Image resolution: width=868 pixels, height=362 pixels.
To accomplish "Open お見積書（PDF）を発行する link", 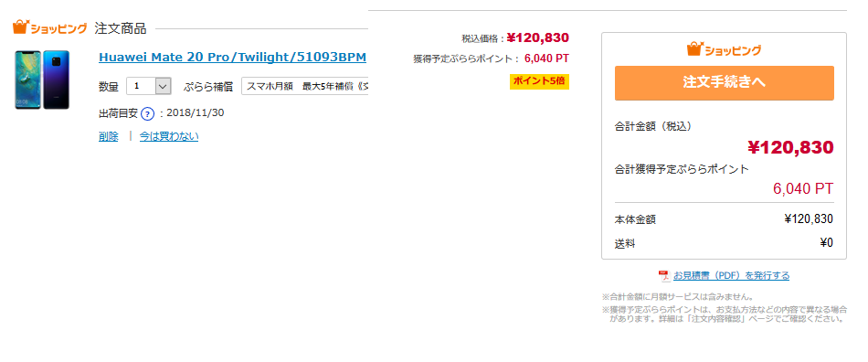I will tap(731, 276).
